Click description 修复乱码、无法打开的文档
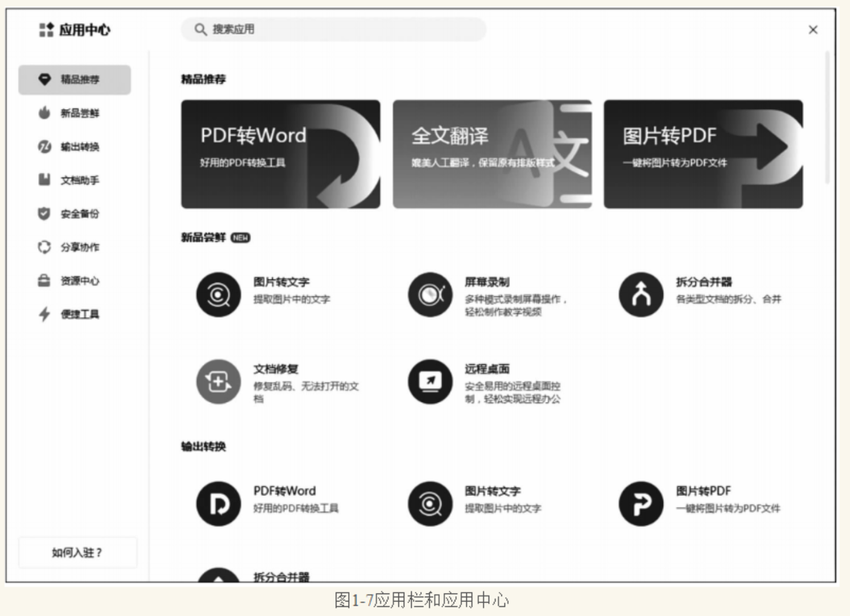 click(306, 392)
